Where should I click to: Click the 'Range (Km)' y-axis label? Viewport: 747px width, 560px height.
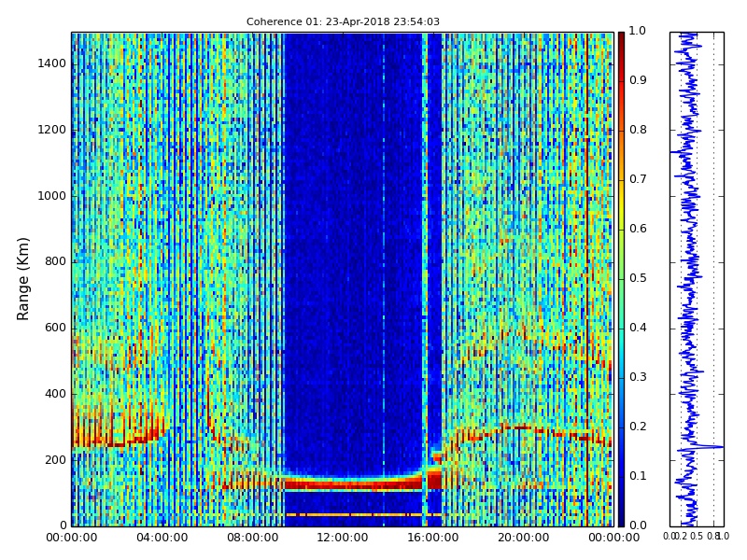tap(22, 279)
